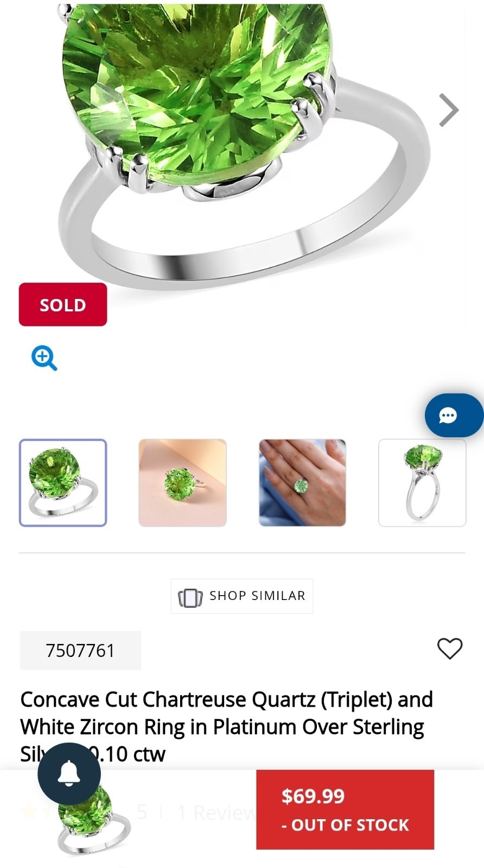
Task: Click the small ring image in bottom bar
Action: pyautogui.click(x=94, y=825)
